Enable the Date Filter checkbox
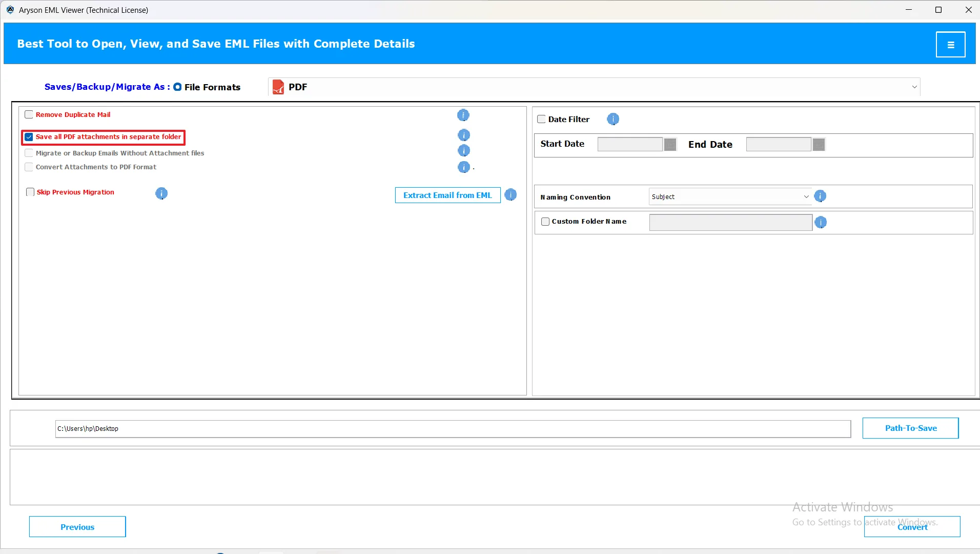Viewport: 980px width, 554px height. point(541,120)
